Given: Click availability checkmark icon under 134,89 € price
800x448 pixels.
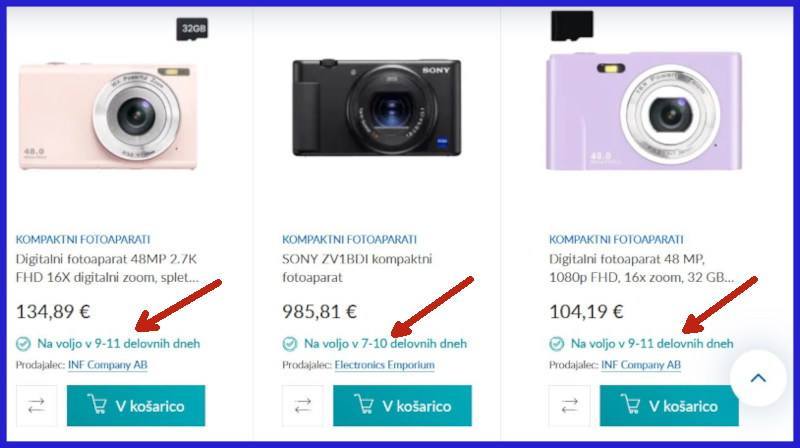Looking at the screenshot, I should point(23,344).
